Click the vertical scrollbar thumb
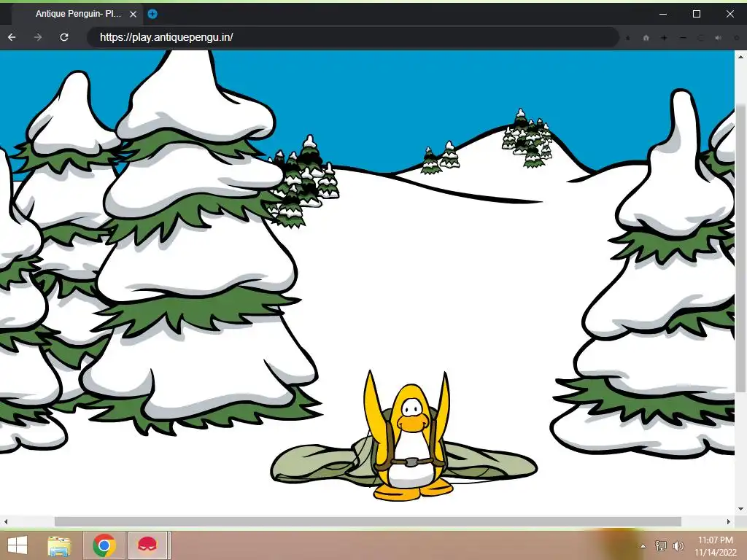Screen dimensions: 747x560 pos(741,248)
